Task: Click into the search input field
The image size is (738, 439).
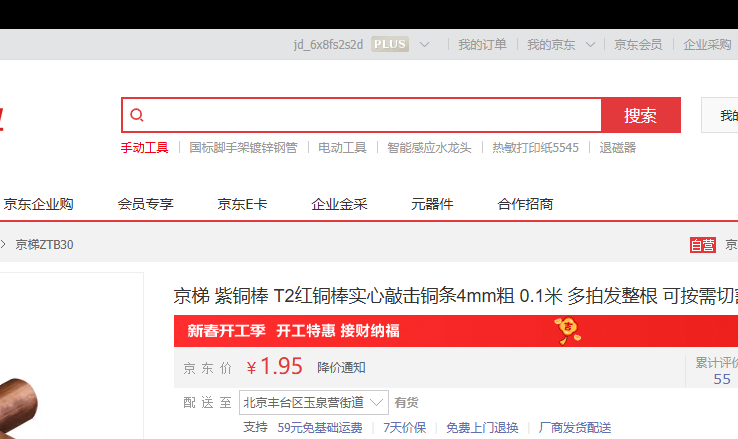Action: point(361,115)
